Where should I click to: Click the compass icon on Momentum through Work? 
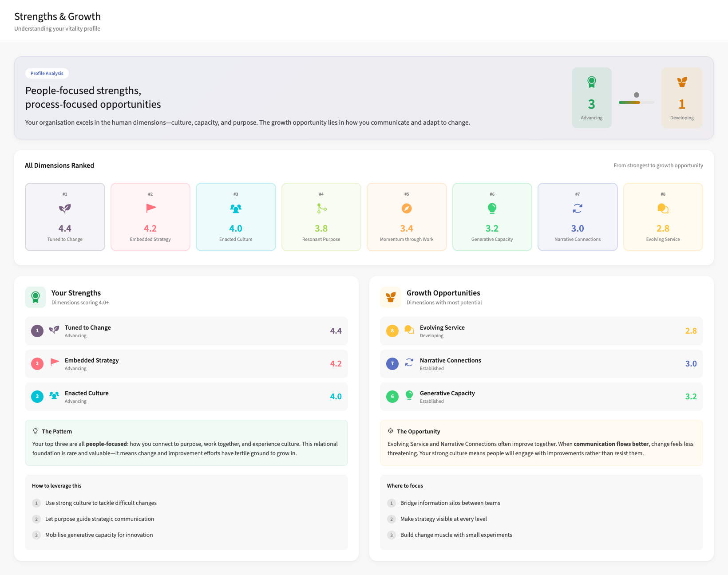[x=407, y=209]
